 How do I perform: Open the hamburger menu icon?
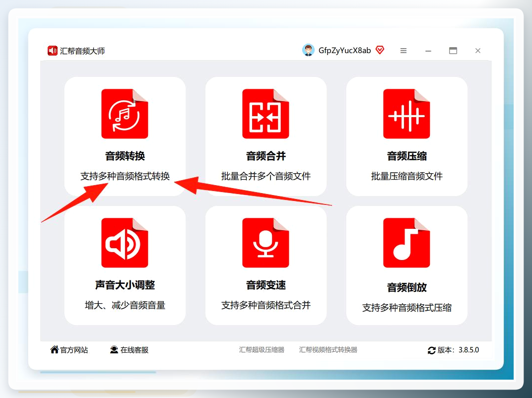pos(403,51)
